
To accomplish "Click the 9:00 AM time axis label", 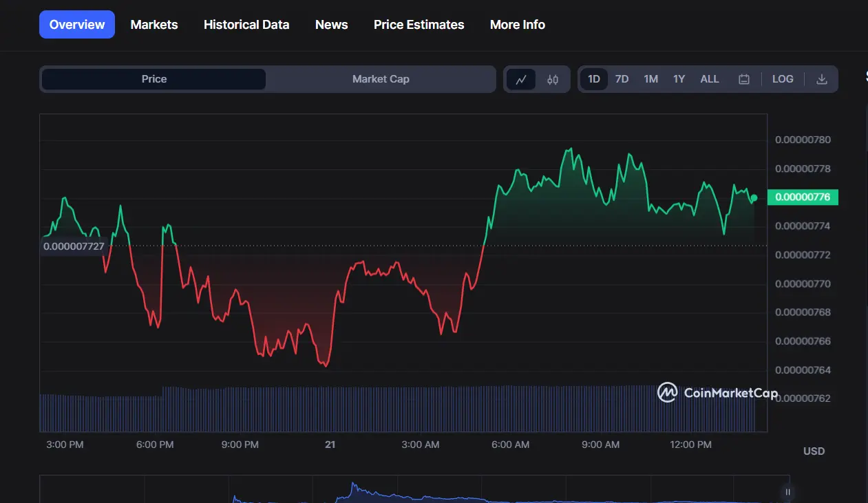I will point(601,445).
